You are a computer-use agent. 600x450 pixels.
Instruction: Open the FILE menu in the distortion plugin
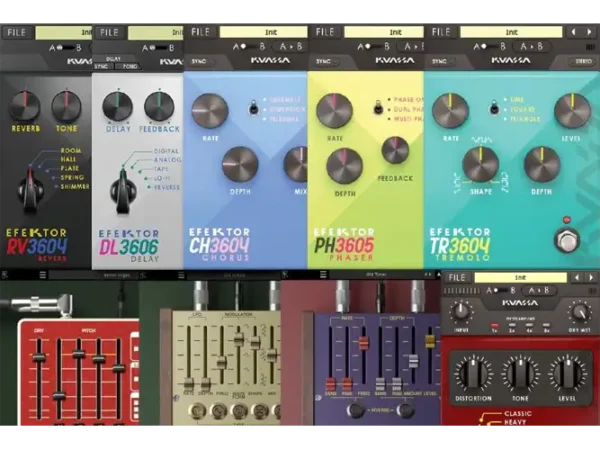[457, 277]
